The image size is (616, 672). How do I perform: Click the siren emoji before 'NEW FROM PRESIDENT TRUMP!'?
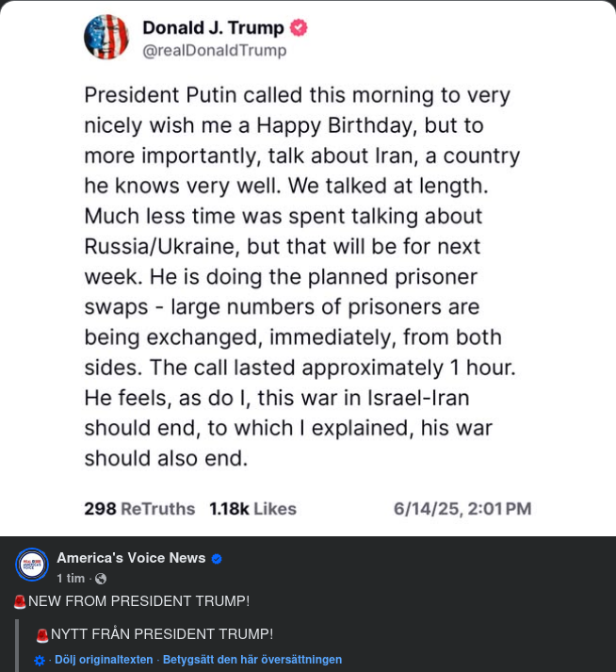(20, 602)
